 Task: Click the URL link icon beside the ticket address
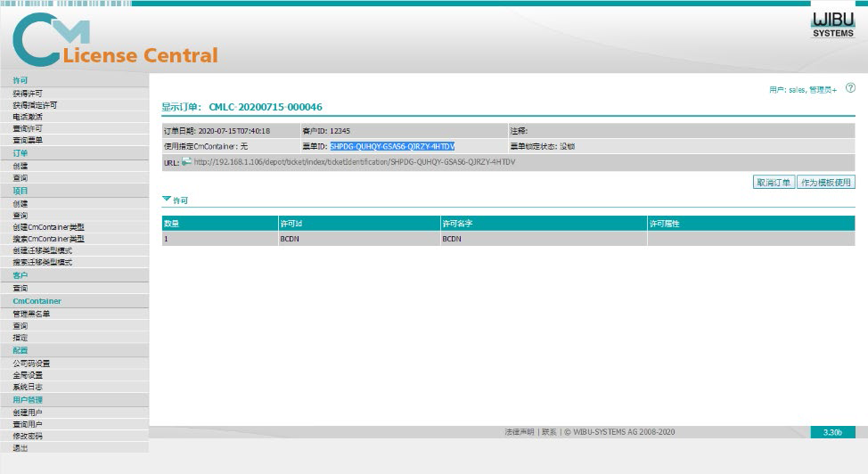(x=186, y=161)
